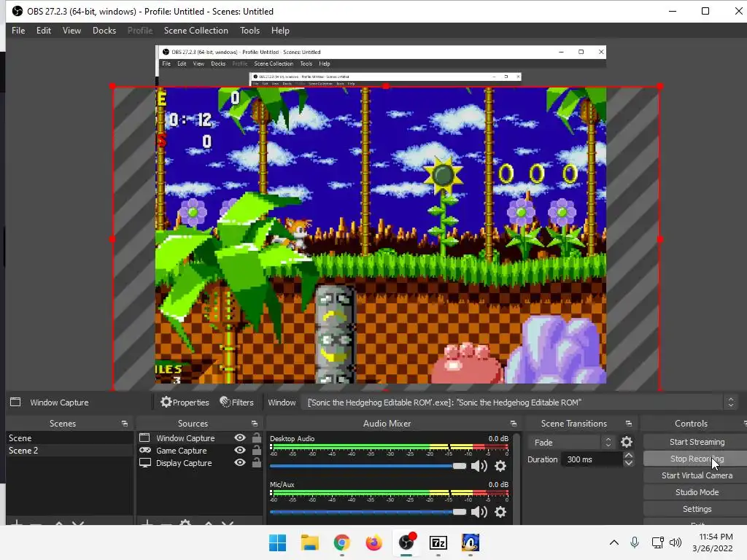Mute the Mic/Aux speaker icon
The width and height of the screenshot is (747, 560).
[479, 512]
